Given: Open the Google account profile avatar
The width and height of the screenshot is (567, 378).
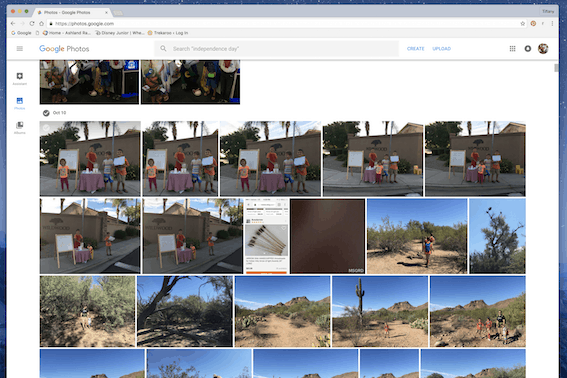Looking at the screenshot, I should (x=543, y=48).
